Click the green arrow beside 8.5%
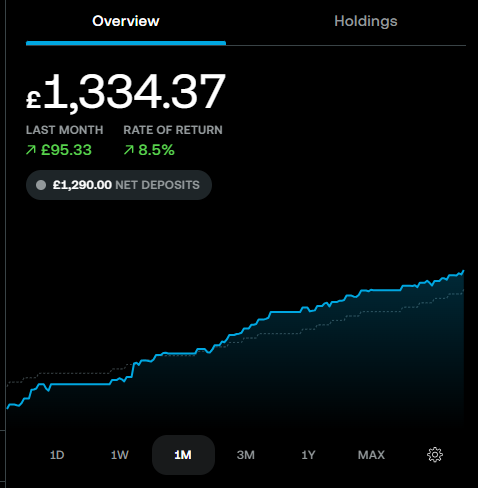The height and width of the screenshot is (488, 478). pos(128,150)
